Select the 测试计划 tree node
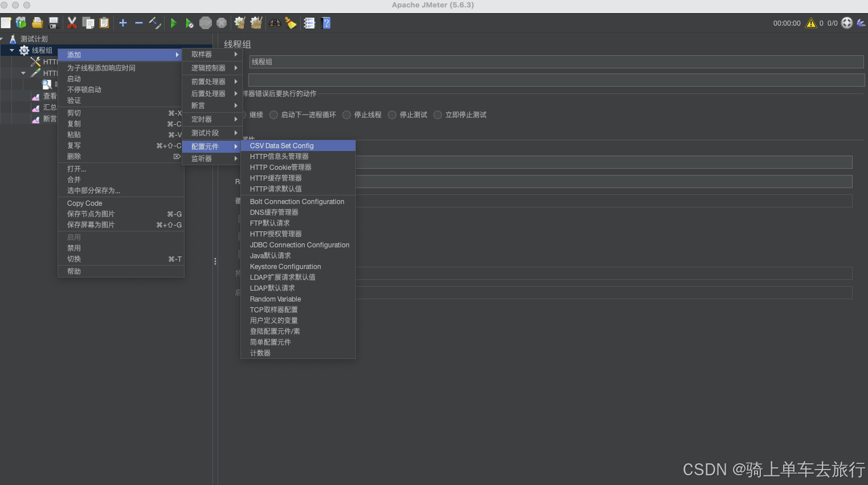Screen dimensions: 868x485 (34, 39)
